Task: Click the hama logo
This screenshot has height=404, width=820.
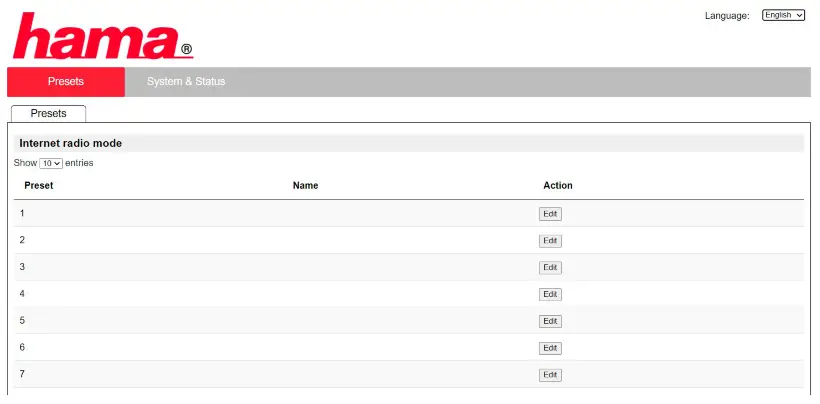Action: [x=100, y=36]
